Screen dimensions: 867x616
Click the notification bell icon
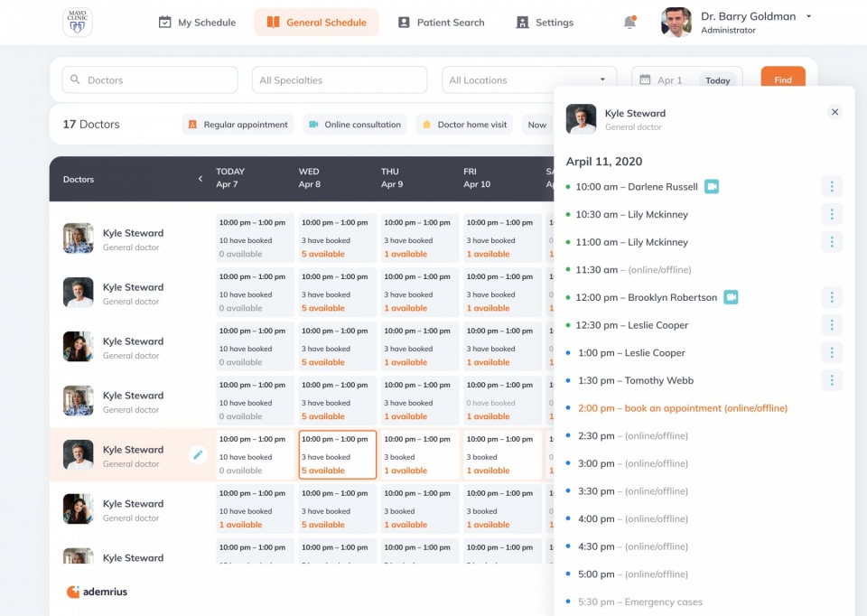(629, 23)
